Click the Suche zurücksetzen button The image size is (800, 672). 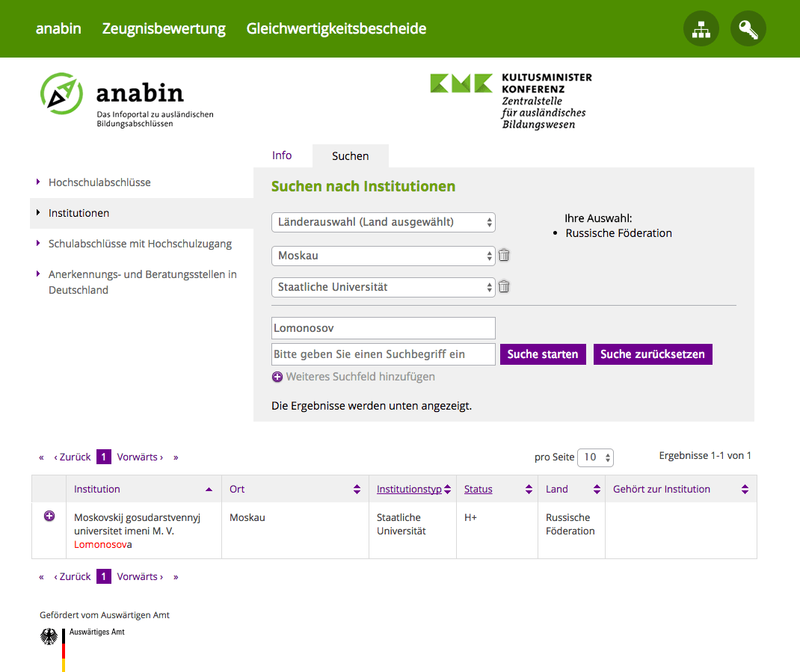(x=652, y=354)
